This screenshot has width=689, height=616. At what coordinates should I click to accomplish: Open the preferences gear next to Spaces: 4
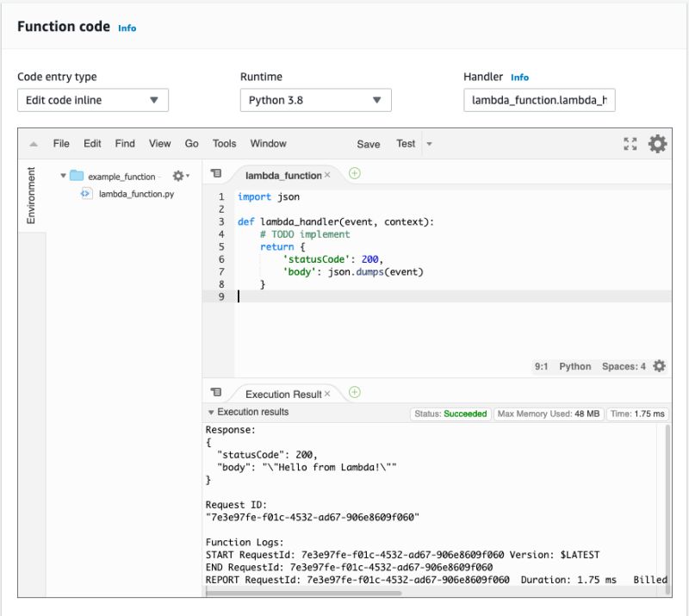tap(657, 366)
